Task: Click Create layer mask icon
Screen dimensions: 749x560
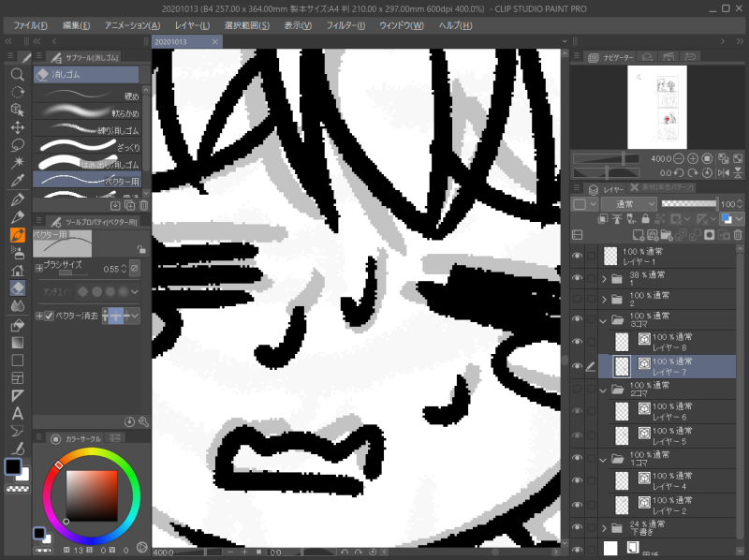Action: 710,235
